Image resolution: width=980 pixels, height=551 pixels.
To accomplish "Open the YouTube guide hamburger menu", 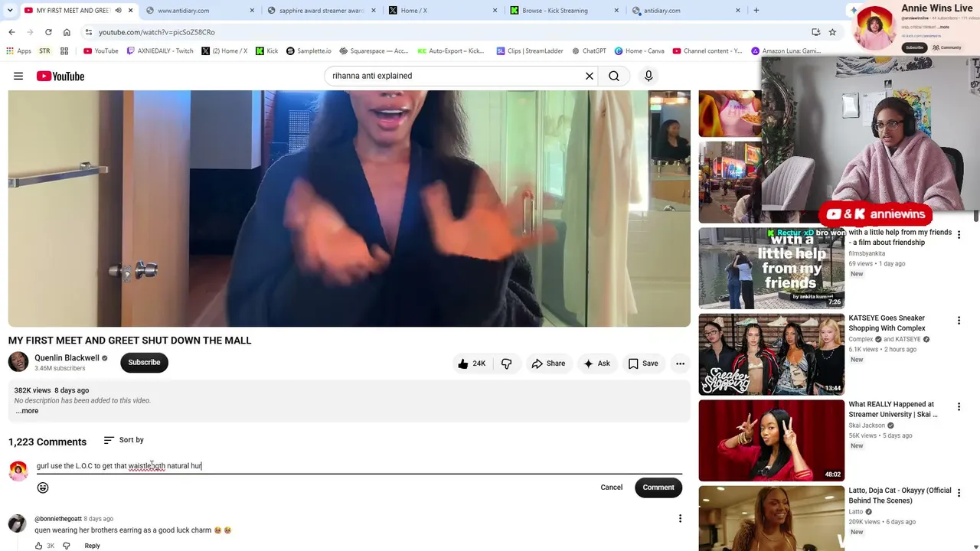I will pyautogui.click(x=18, y=76).
